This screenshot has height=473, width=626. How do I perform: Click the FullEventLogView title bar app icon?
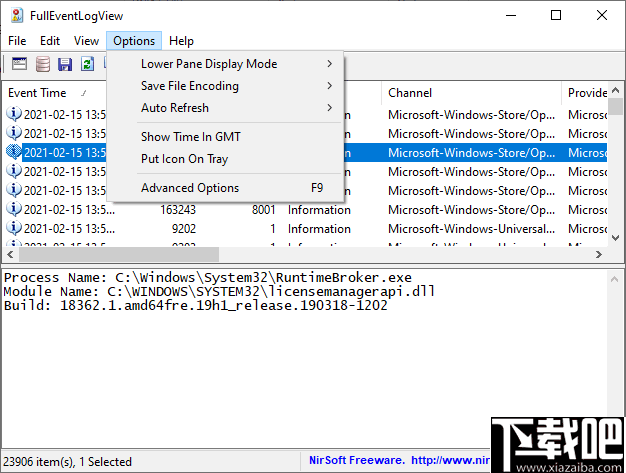tap(17, 16)
